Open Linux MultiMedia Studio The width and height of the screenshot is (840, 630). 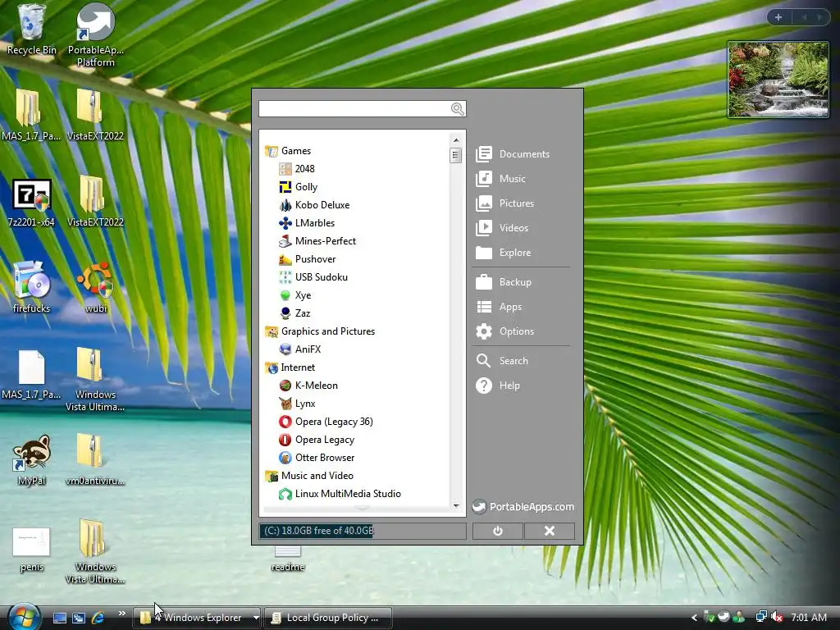pos(340,494)
